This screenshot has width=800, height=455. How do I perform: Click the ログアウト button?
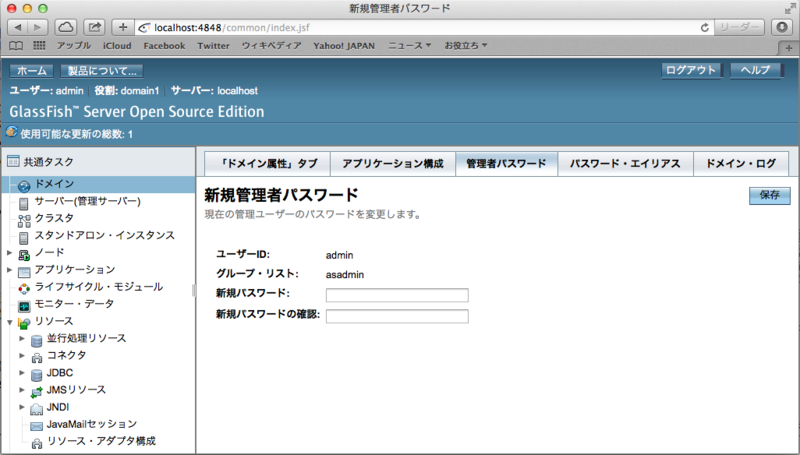[691, 70]
